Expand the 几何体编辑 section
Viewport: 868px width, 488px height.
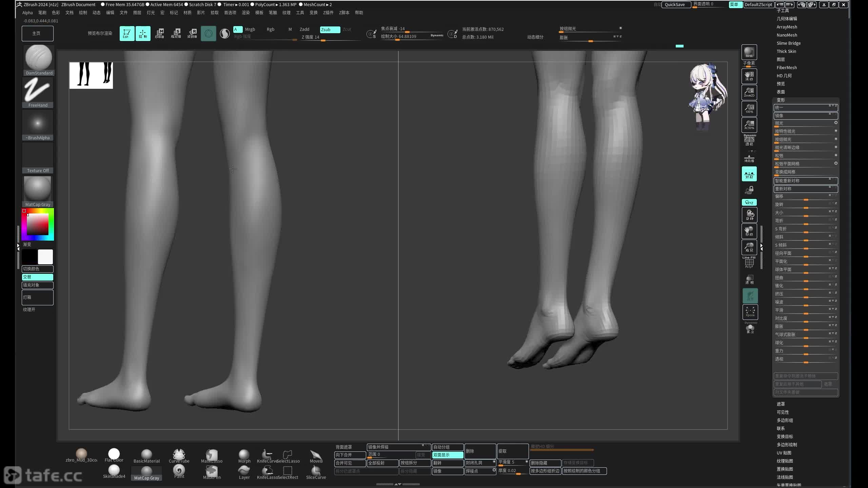[x=787, y=19]
